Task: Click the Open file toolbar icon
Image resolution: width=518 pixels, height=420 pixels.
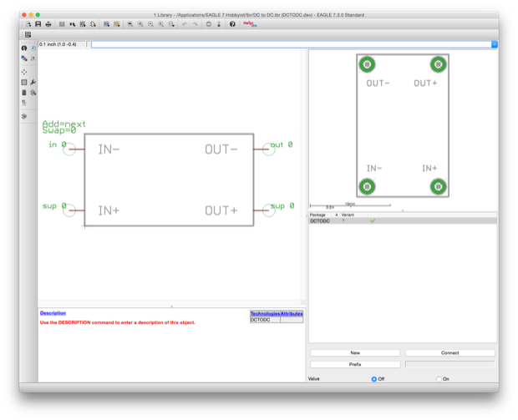Action: [28, 24]
